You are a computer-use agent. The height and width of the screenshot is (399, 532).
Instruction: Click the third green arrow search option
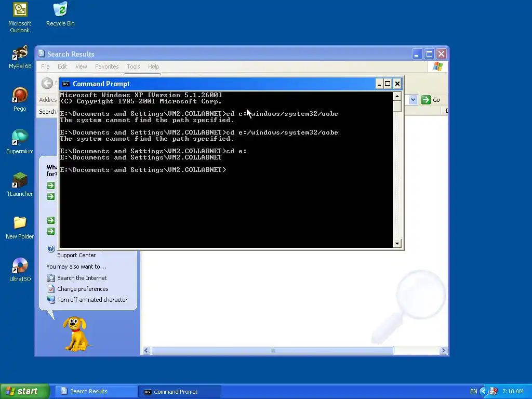(x=51, y=220)
